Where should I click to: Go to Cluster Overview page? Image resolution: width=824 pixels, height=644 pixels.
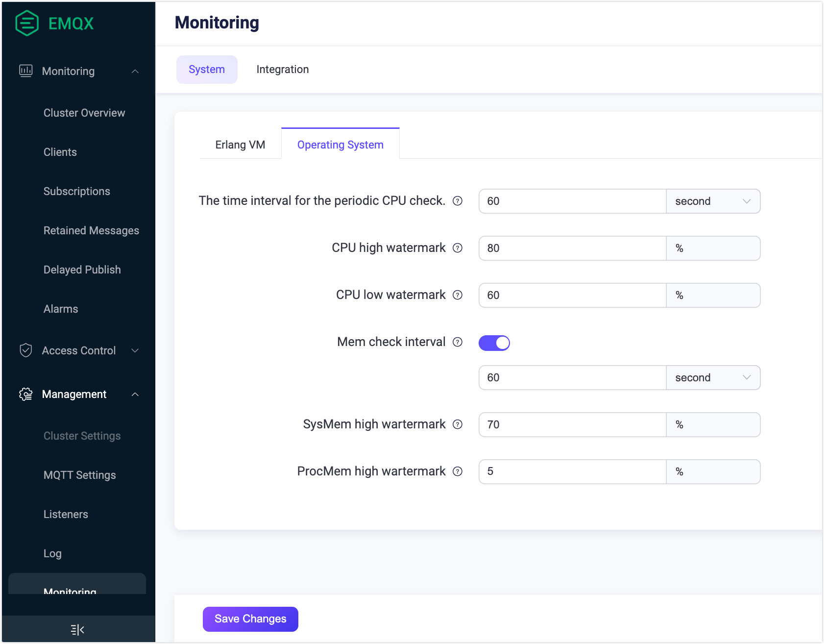84,113
